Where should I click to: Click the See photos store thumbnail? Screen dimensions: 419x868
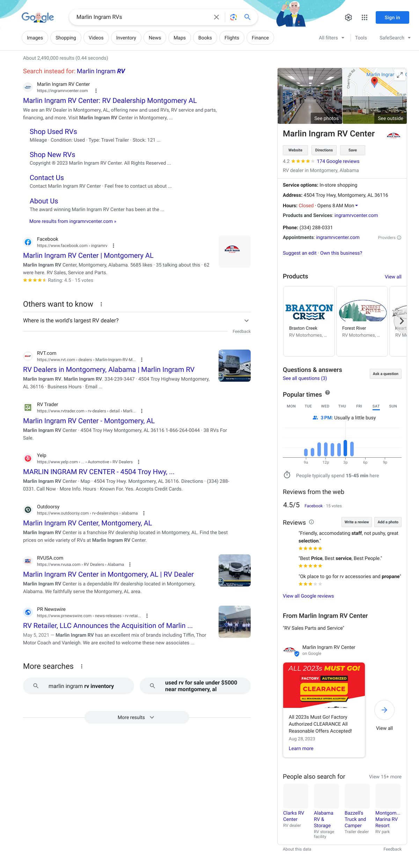coord(310,96)
